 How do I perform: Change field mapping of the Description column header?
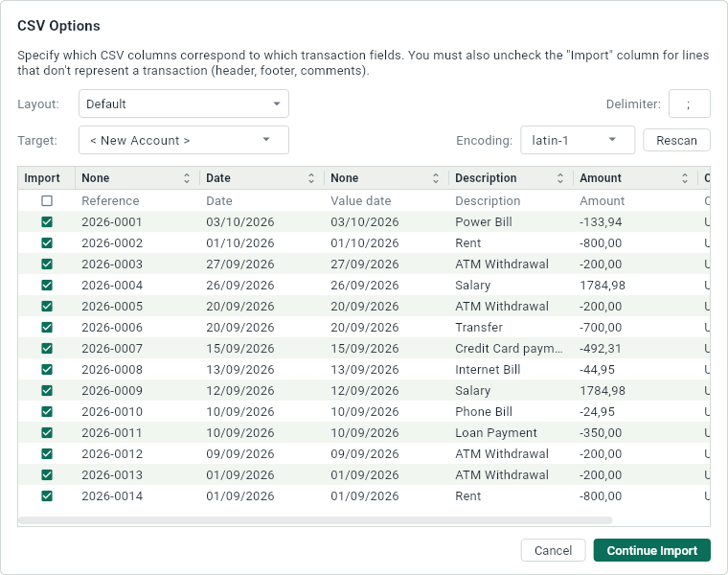tap(511, 178)
